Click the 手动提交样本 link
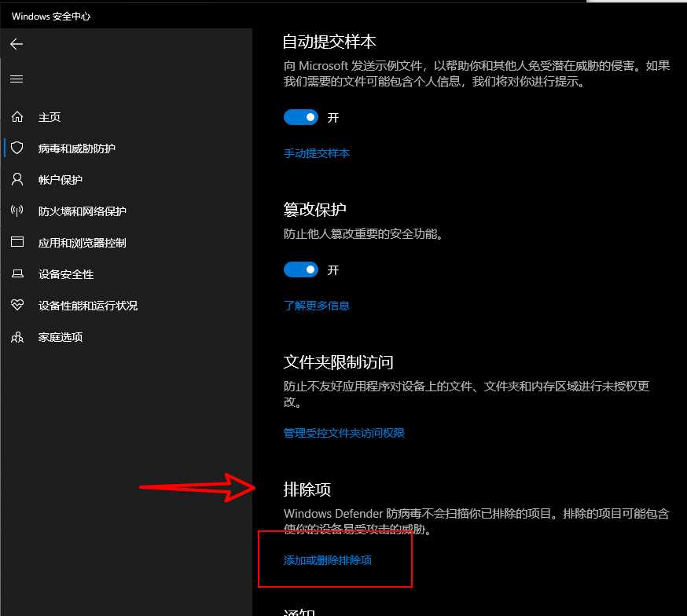This screenshot has width=687, height=616. [317, 153]
